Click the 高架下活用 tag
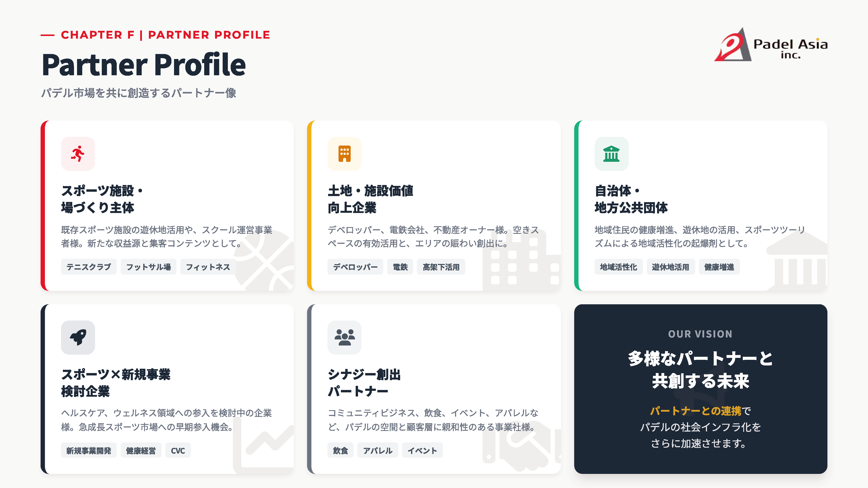 point(441,267)
